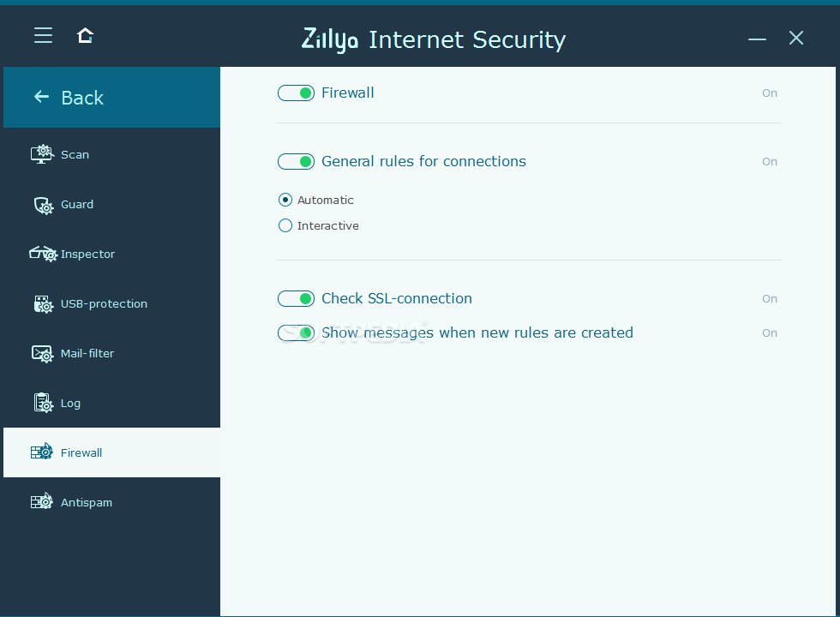
Task: Select the Interactive radio button
Action: (x=285, y=225)
